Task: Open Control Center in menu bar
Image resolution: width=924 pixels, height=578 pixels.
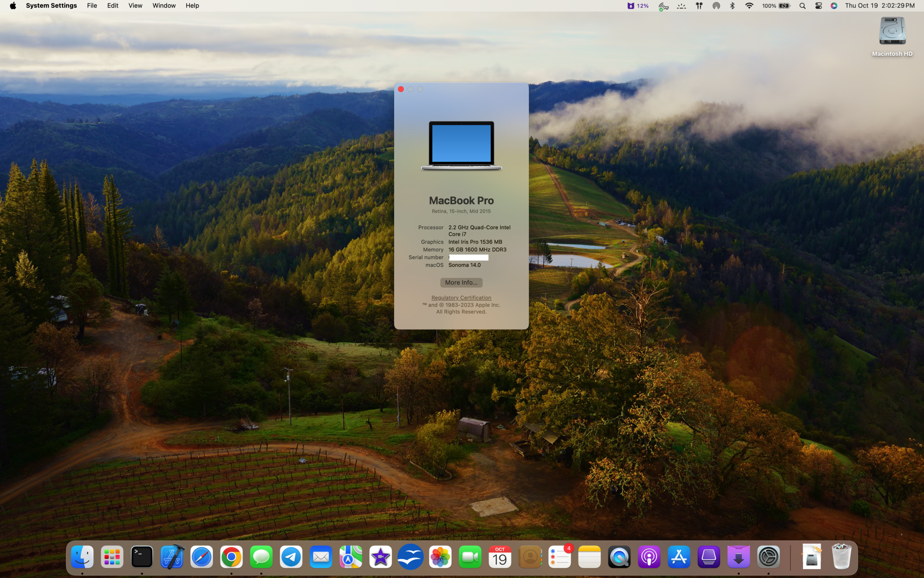Action: pyautogui.click(x=818, y=6)
